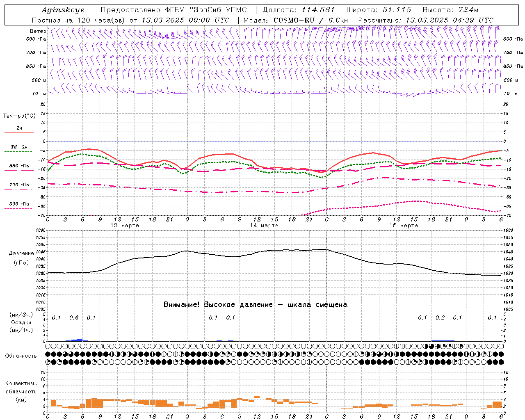
Task: Click the "(гПа)" unit under Давление
Action: [21, 263]
